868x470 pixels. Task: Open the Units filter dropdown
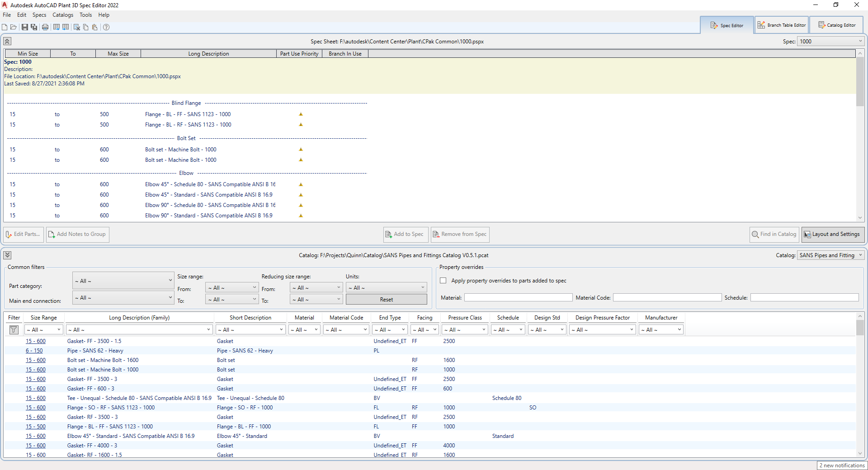pos(386,288)
